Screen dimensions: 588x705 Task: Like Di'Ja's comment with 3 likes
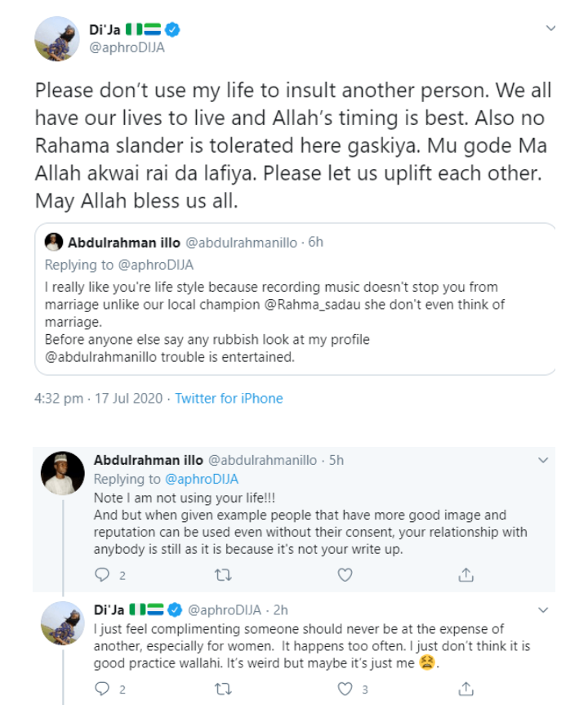345,689
